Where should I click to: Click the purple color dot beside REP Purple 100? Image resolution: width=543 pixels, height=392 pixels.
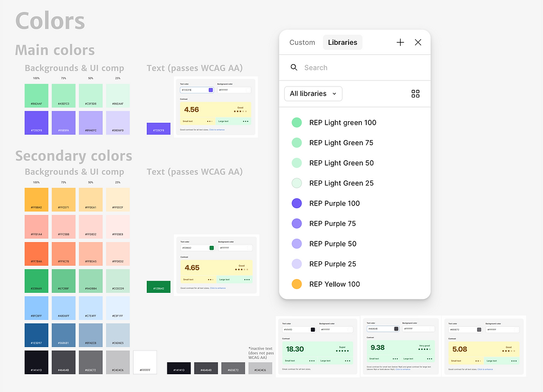pos(296,203)
